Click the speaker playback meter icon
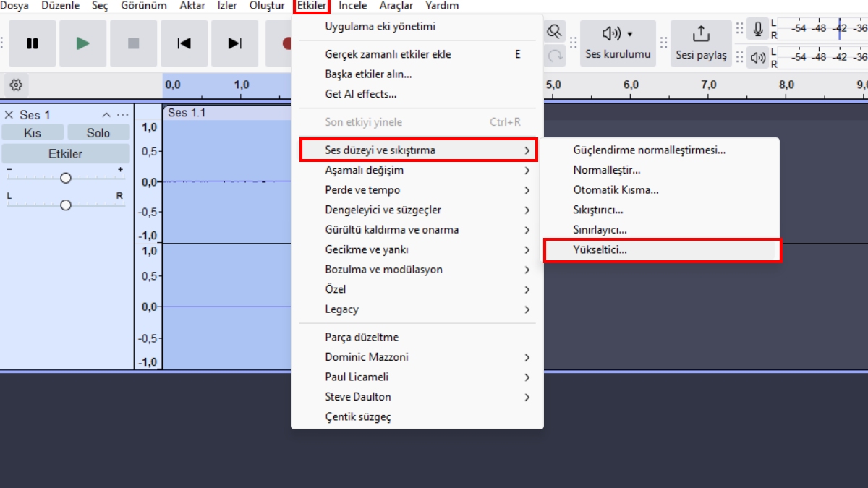 point(757,57)
